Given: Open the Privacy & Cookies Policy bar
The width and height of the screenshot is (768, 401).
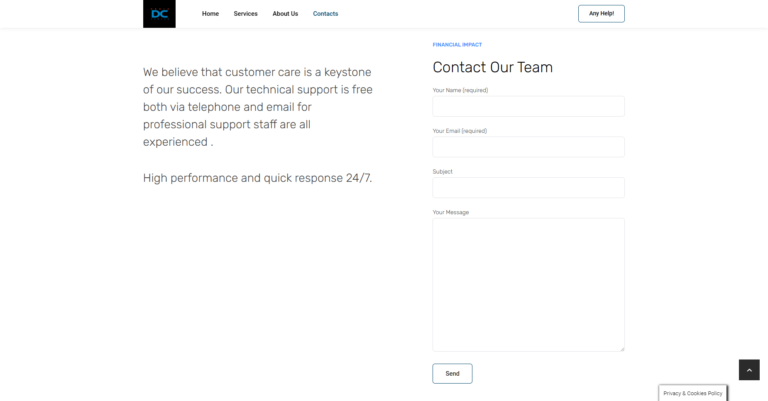Looking at the screenshot, I should coord(692,393).
